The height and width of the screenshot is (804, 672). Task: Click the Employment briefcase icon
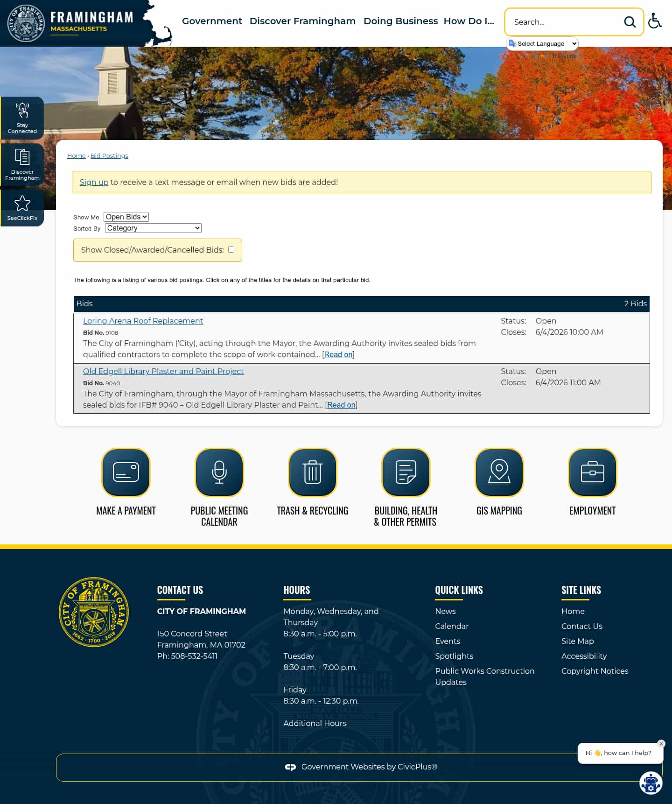[x=593, y=472]
